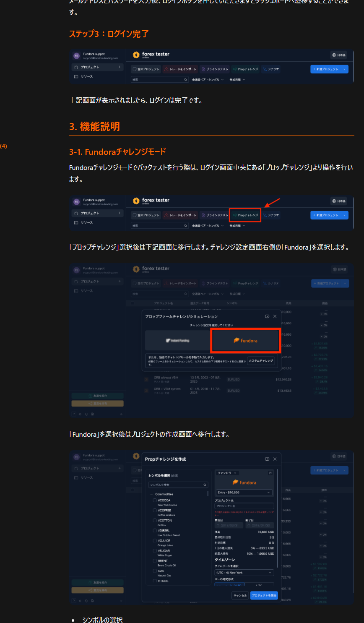Click シナリオ in the Step 3 screenshot

click(x=271, y=69)
